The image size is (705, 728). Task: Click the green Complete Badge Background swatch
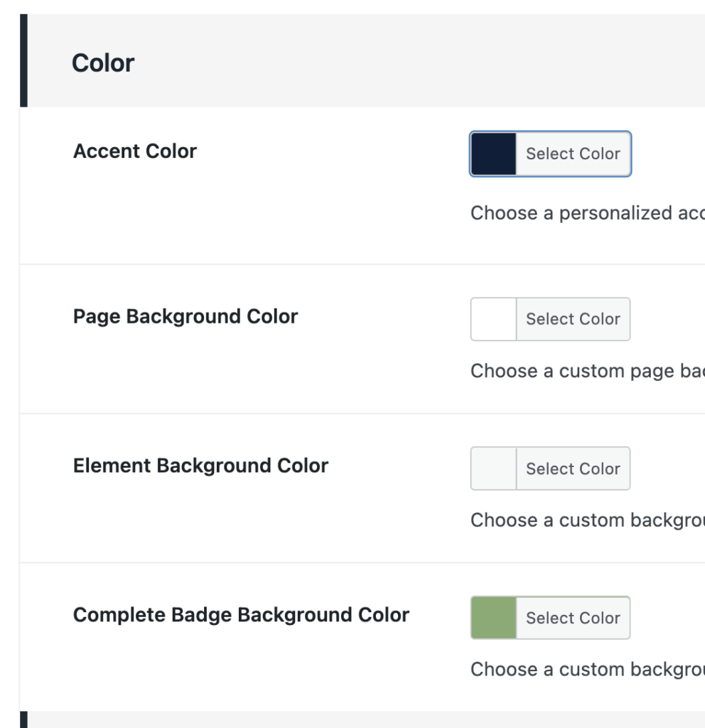point(493,618)
